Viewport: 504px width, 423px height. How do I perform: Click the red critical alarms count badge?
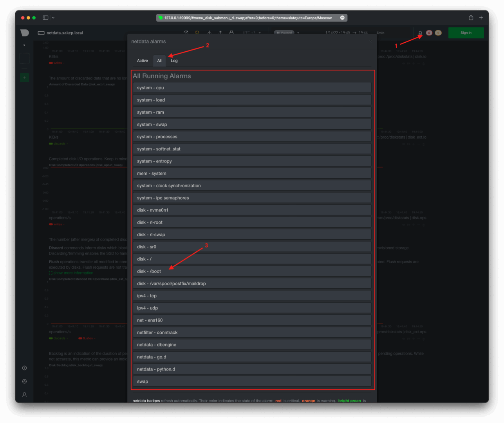pyautogui.click(x=429, y=33)
